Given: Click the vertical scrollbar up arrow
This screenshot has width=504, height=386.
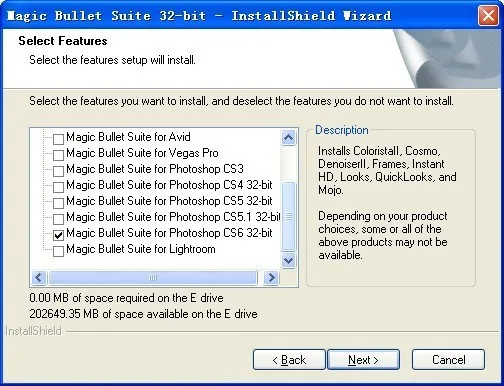Looking at the screenshot, I should click(x=288, y=137).
